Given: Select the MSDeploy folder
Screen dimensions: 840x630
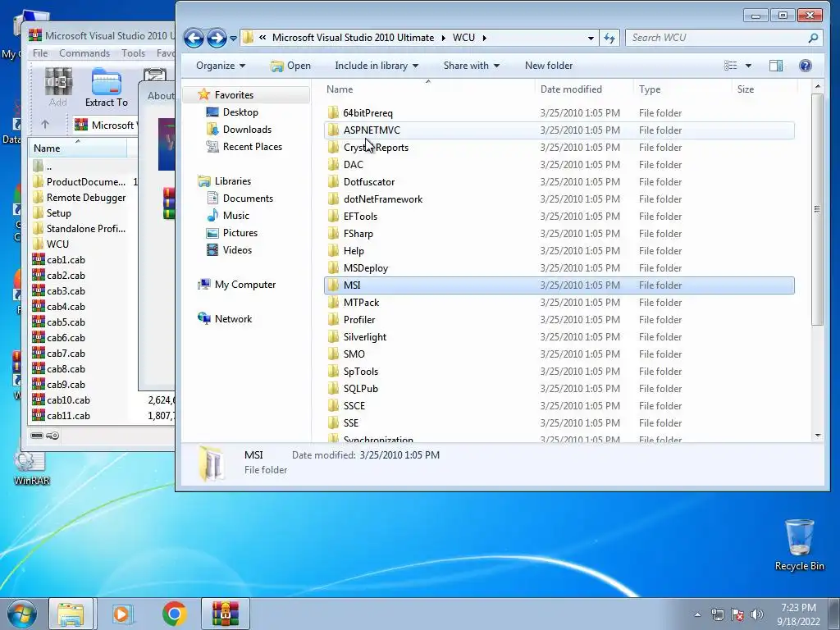Looking at the screenshot, I should [x=559, y=268].
